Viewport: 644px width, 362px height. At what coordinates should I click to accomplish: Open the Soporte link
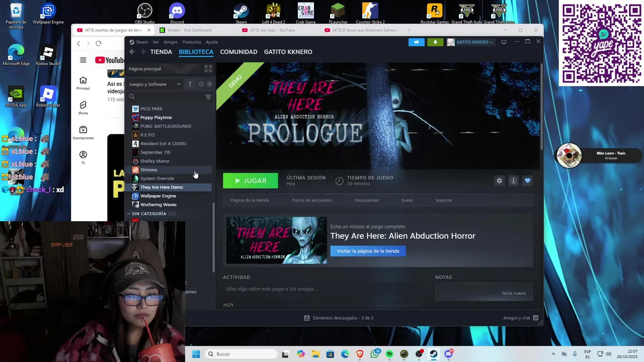click(443, 200)
